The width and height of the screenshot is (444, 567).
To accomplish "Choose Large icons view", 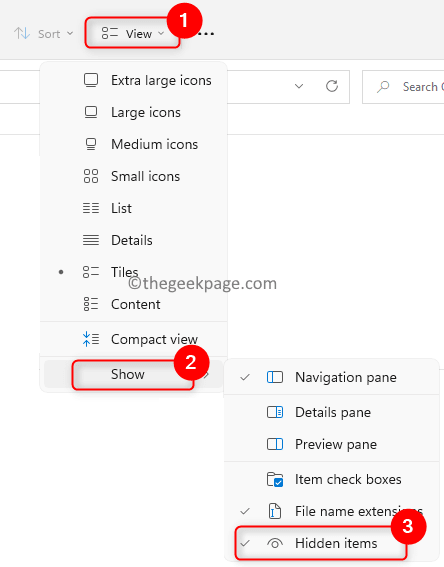I will point(133,112).
